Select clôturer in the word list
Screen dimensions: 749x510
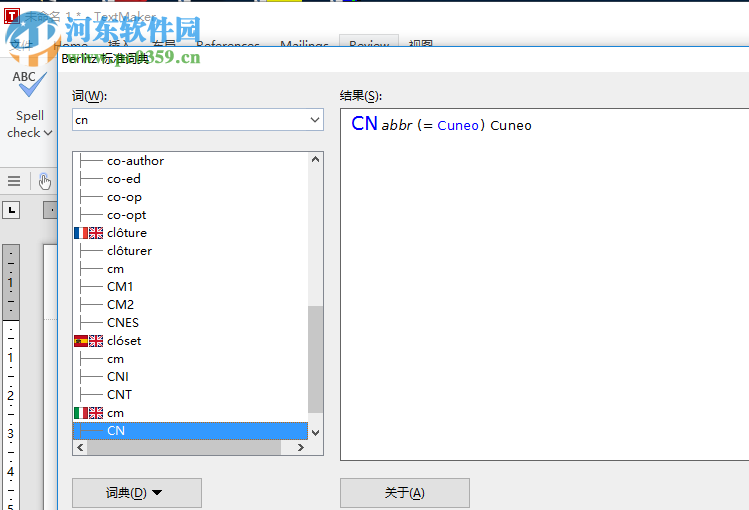[129, 251]
